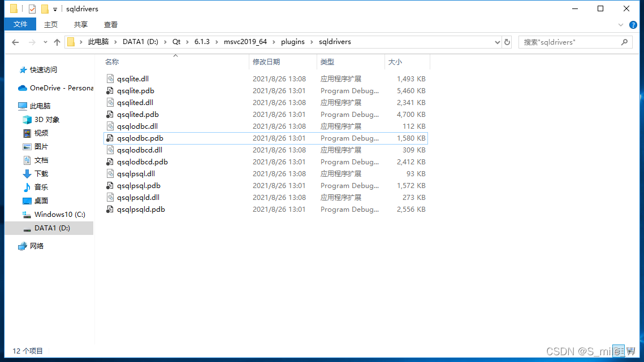Expand the address bar history dropdown

click(x=498, y=42)
